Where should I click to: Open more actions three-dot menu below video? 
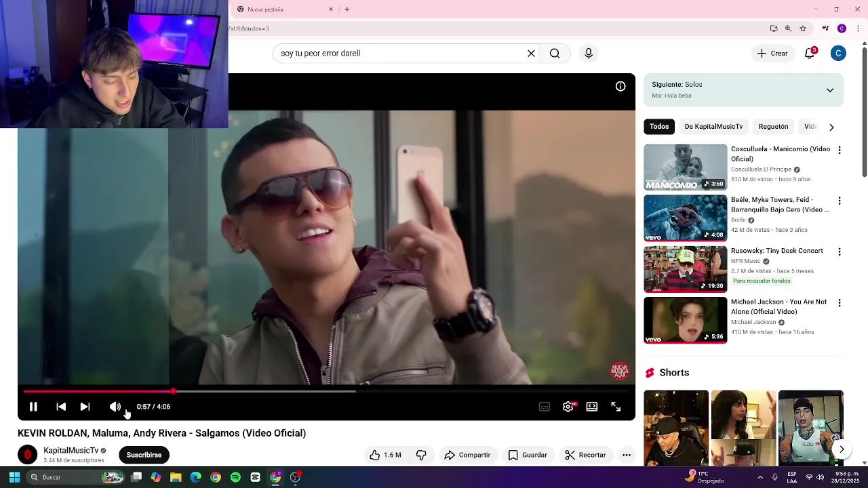click(x=627, y=455)
